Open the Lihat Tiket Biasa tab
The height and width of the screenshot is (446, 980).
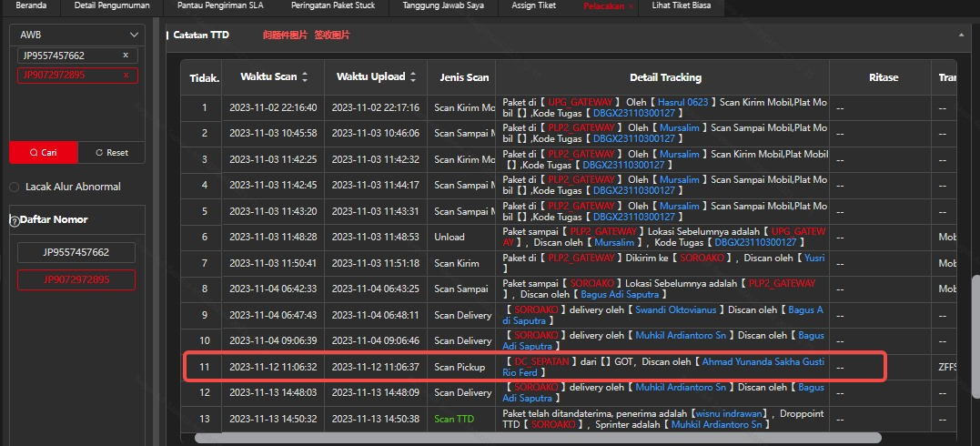pyautogui.click(x=682, y=5)
